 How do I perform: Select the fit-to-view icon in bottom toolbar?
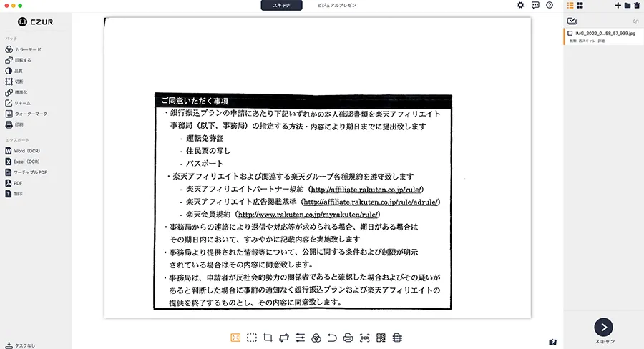(x=235, y=338)
